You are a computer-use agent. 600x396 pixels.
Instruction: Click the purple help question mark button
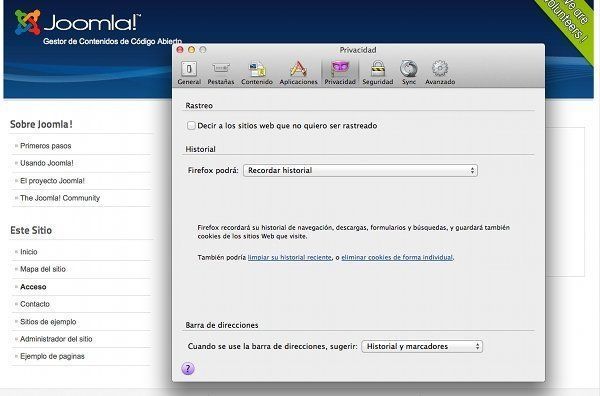[x=188, y=368]
